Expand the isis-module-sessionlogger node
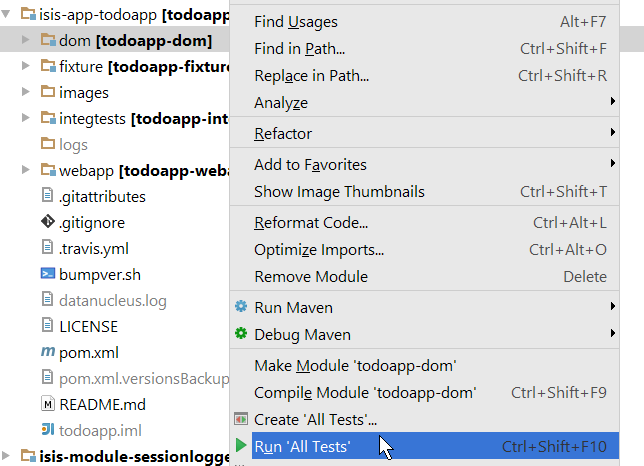Image resolution: width=644 pixels, height=466 pixels. point(8,457)
